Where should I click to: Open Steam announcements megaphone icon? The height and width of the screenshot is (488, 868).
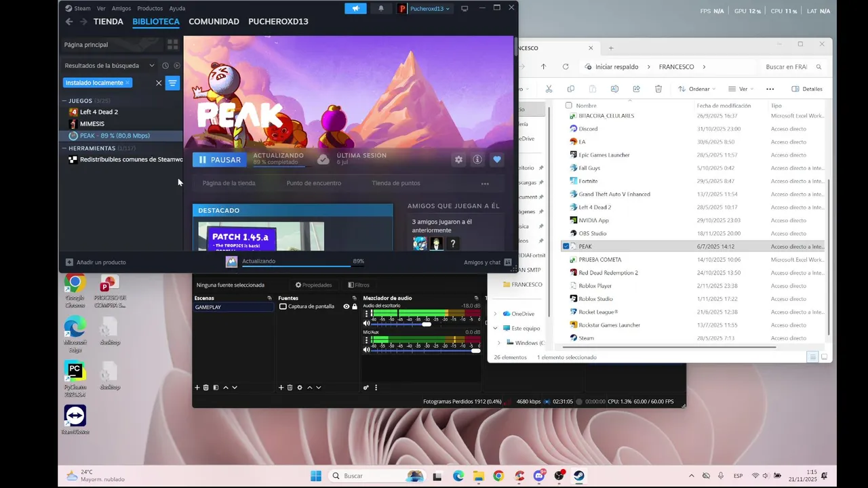[x=355, y=8]
